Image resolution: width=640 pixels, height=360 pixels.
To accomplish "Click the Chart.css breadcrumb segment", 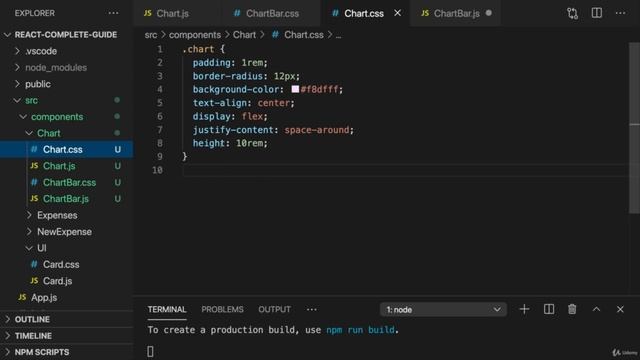I will click(x=304, y=35).
